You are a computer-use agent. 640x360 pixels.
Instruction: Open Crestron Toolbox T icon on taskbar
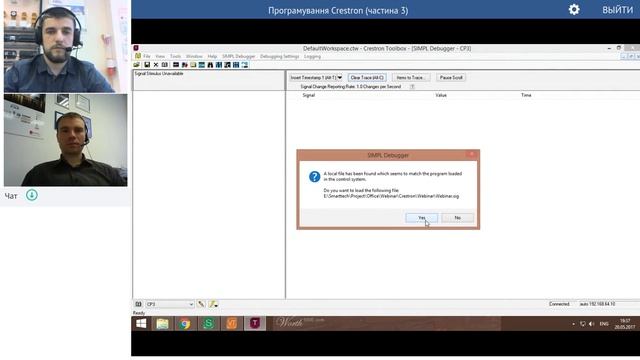coord(255,324)
